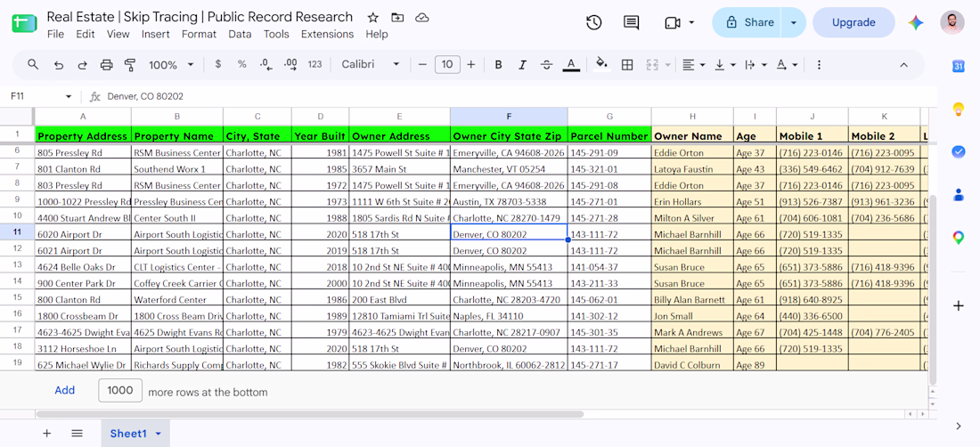This screenshot has width=980, height=447.
Task: Check cloud save document status
Action: (x=422, y=18)
